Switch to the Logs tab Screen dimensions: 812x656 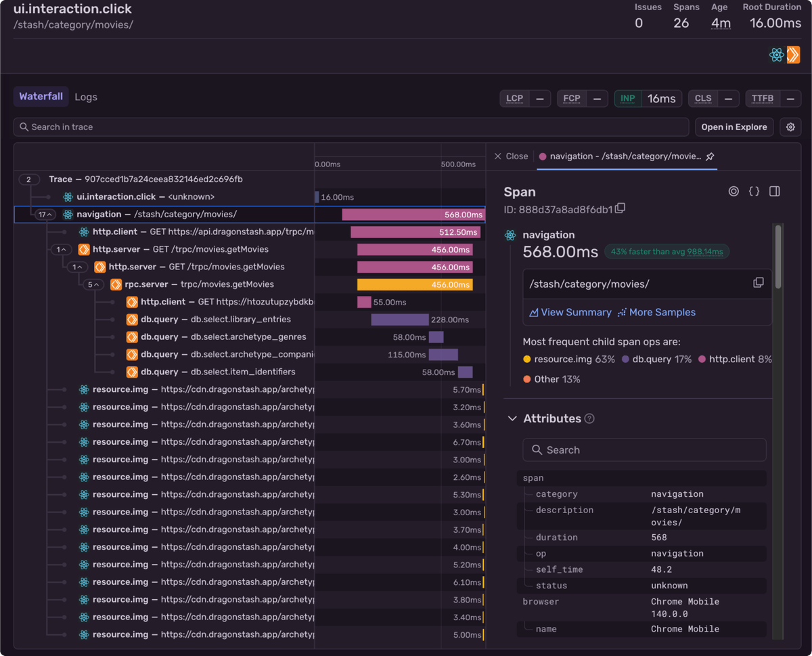click(86, 97)
